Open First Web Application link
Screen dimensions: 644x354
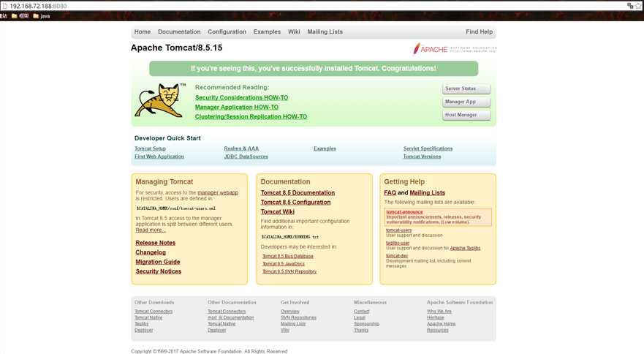click(159, 157)
